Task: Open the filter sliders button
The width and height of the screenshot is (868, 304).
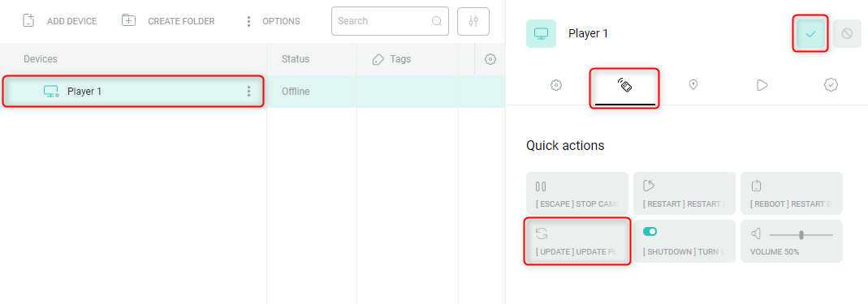Action: tap(473, 22)
